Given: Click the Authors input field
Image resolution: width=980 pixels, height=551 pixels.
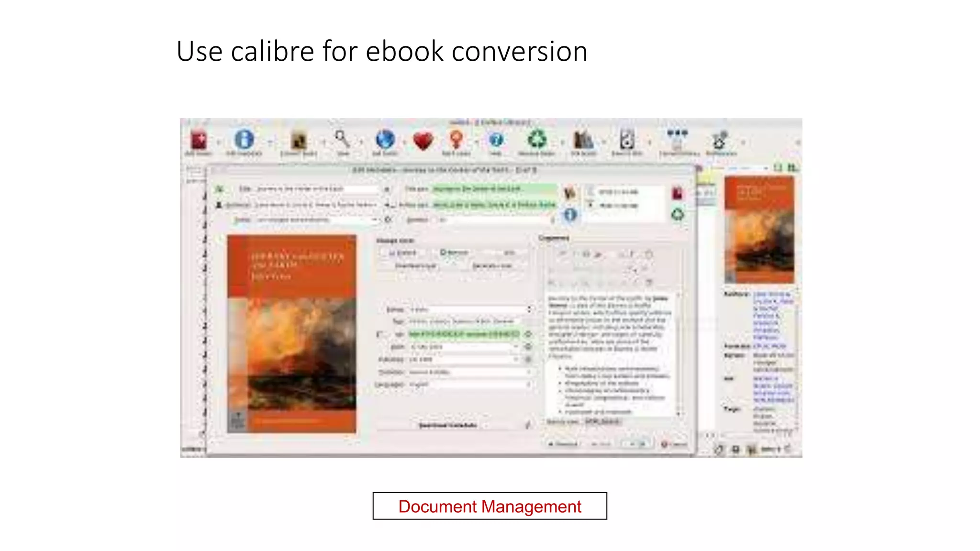Looking at the screenshot, I should pos(316,205).
